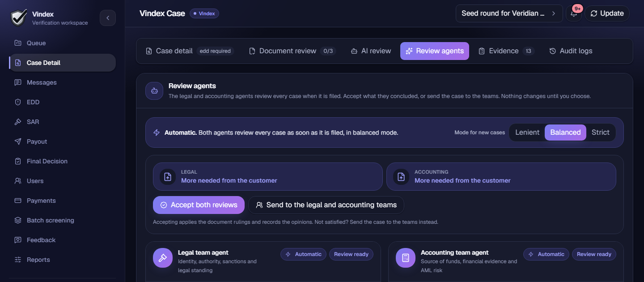Open the Payments page
644x282 pixels.
click(x=62, y=201)
